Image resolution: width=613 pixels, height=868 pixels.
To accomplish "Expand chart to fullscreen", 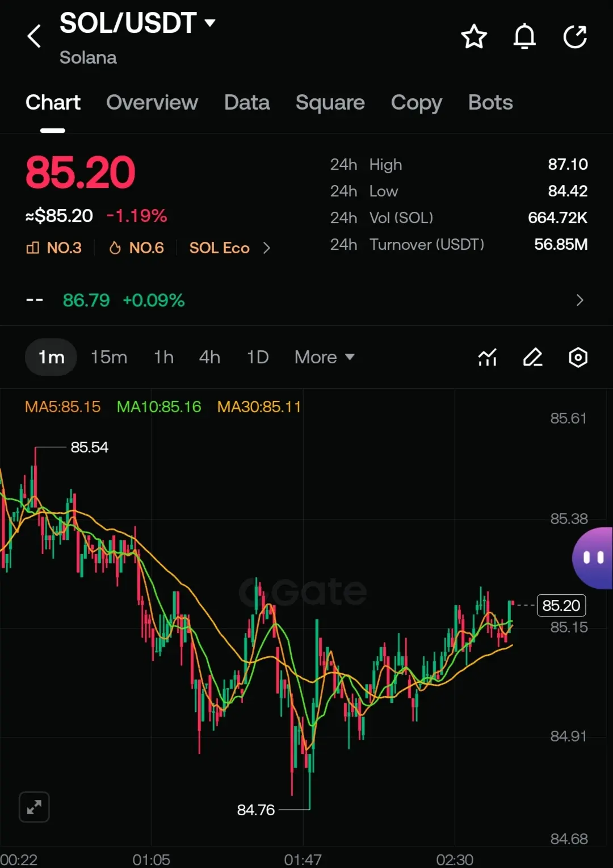I will pyautogui.click(x=34, y=807).
